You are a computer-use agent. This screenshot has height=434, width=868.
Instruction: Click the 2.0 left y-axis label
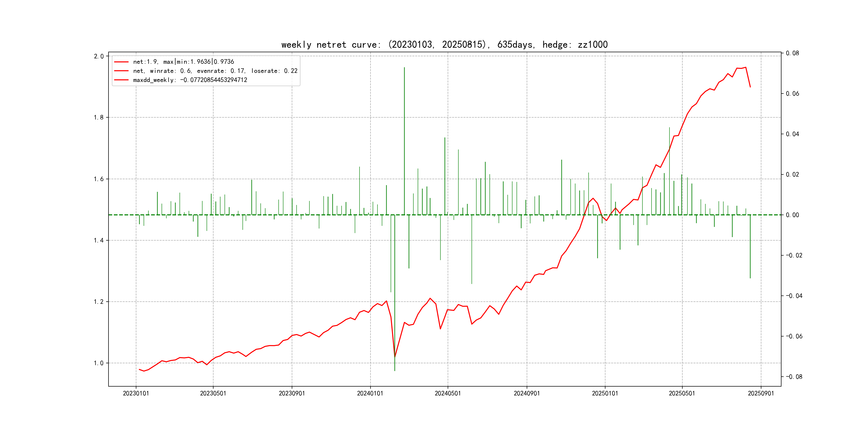pyautogui.click(x=99, y=56)
